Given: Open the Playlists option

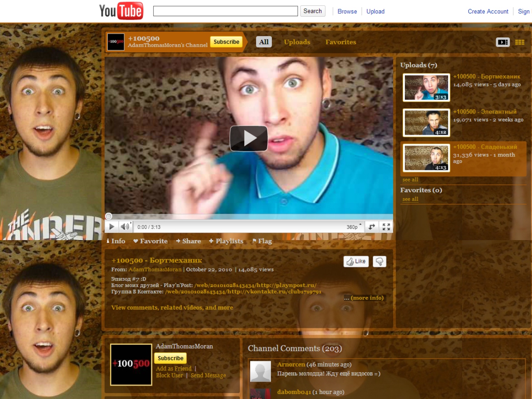Looking at the screenshot, I should click(x=226, y=241).
